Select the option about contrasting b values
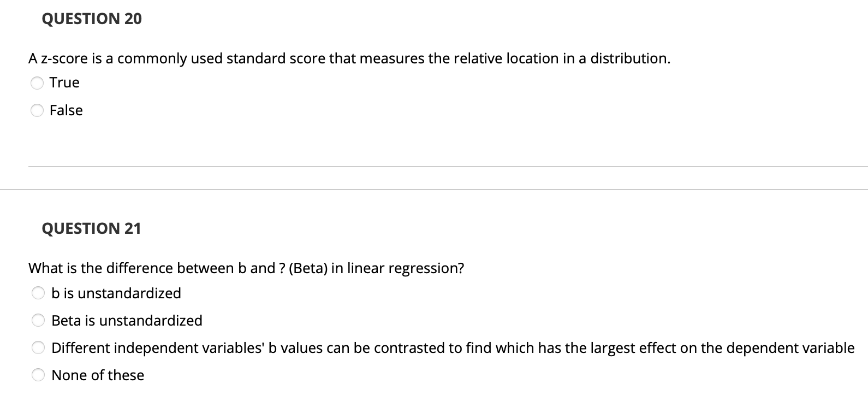Screen dimensions: 868x401 [x=38, y=347]
